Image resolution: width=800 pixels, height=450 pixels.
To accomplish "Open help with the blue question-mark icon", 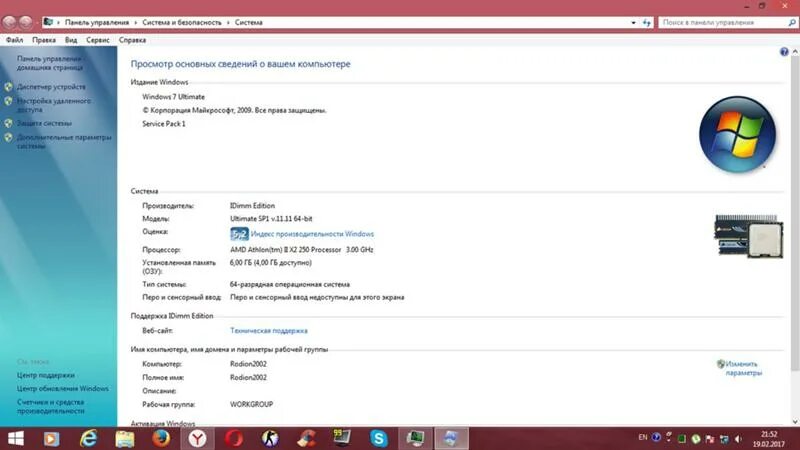I will click(784, 52).
